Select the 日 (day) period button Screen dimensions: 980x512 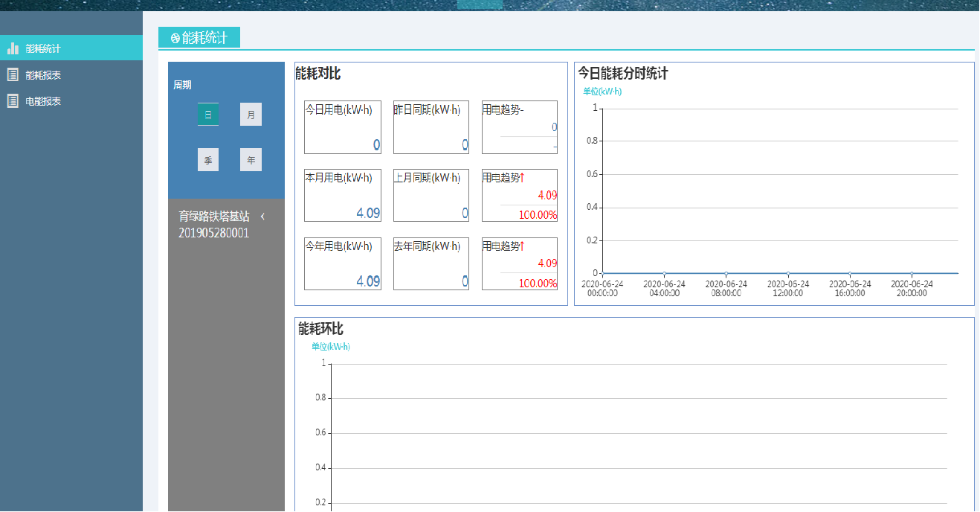pos(208,115)
